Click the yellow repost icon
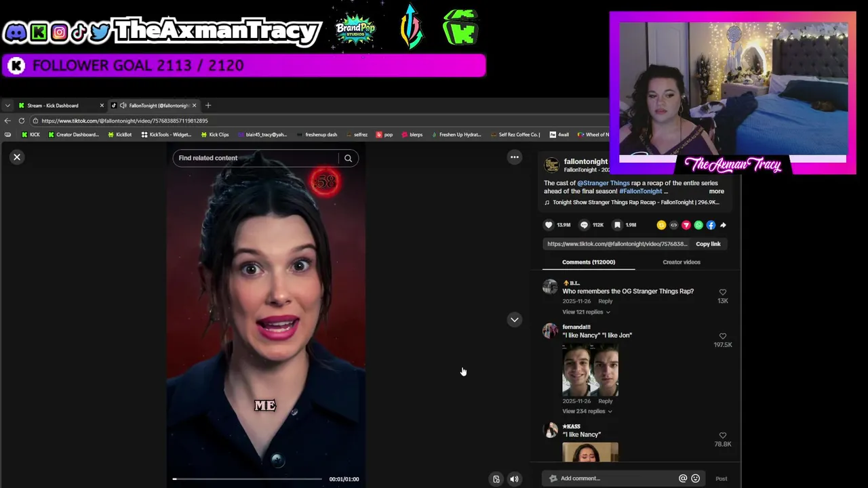Screen dimensions: 868x488 point(661,225)
